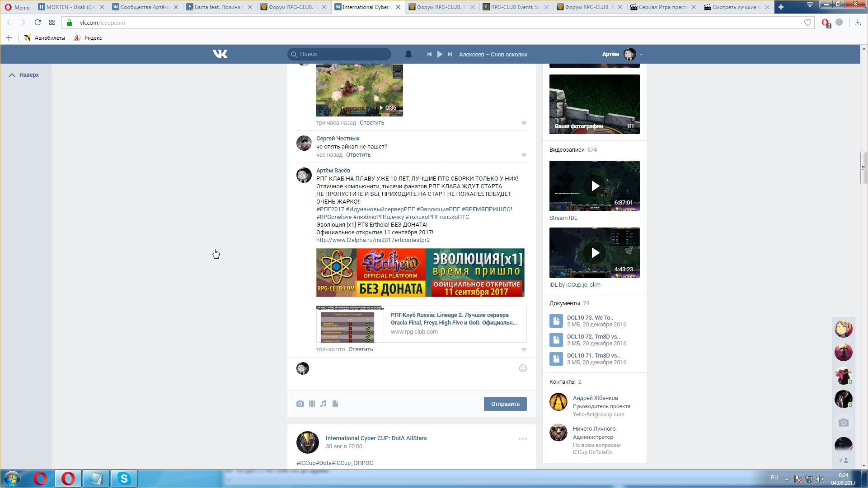Open the post options three-dots menu

coord(523,439)
